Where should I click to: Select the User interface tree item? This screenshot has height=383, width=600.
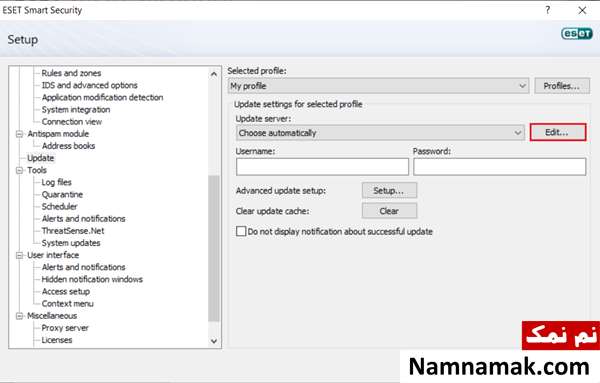[53, 255]
